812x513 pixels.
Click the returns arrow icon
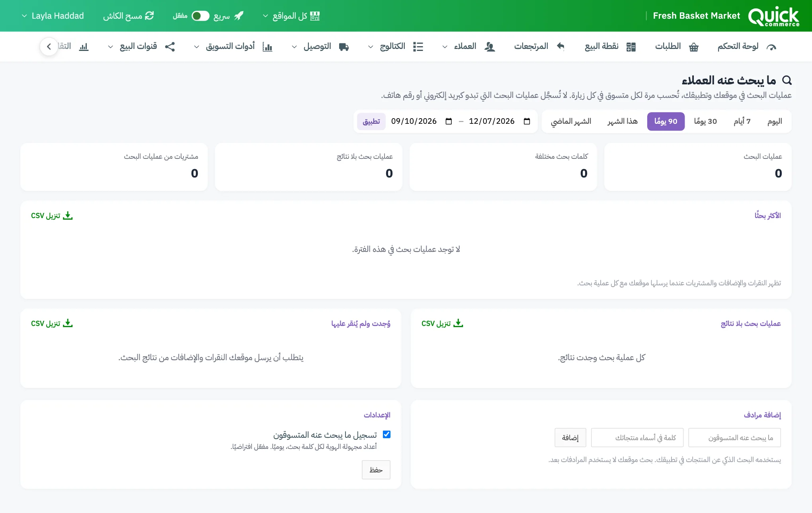560,47
